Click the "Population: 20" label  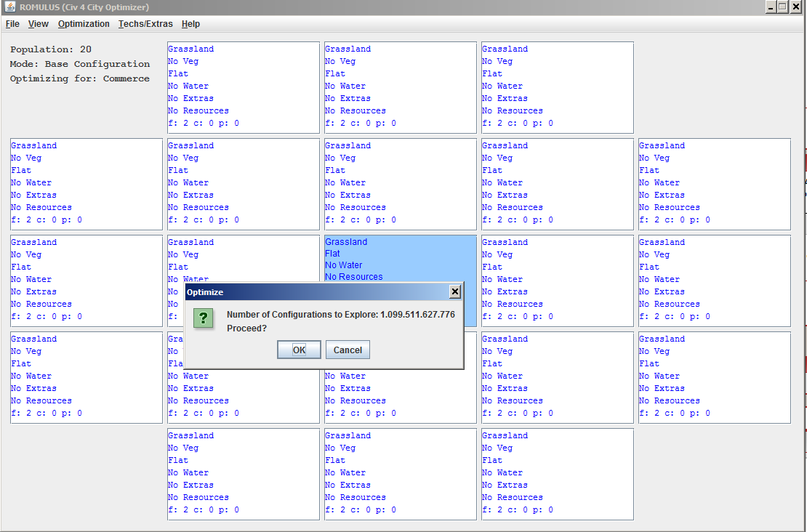click(x=51, y=49)
